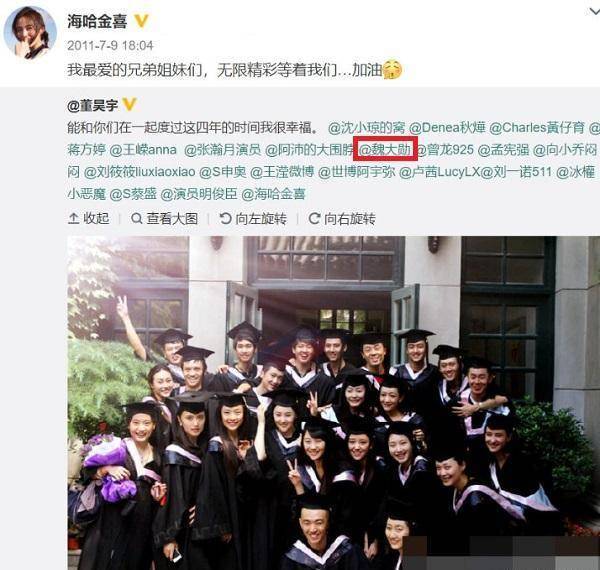Image resolution: width=600 pixels, height=570 pixels.
Task: Click the cheering emoji after 加油
Action: [x=393, y=70]
